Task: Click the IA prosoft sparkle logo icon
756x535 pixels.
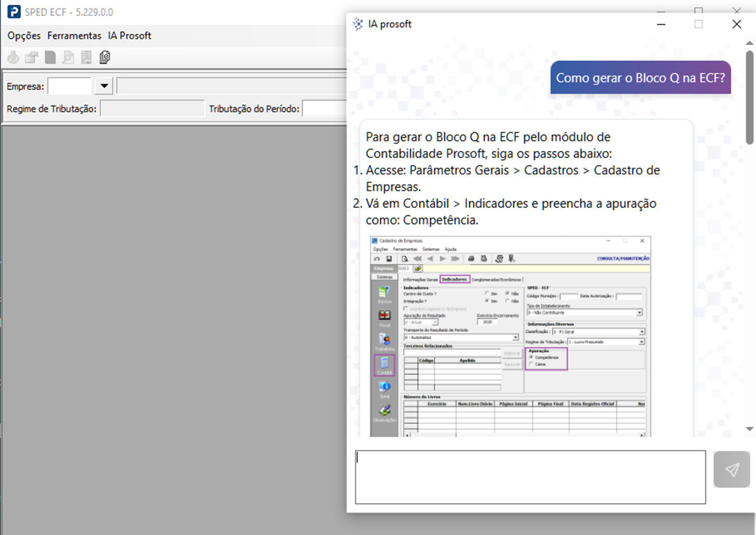Action: tap(357, 24)
